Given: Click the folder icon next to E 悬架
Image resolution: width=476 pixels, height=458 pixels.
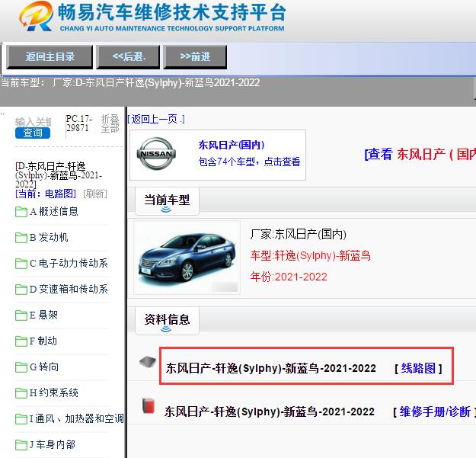Looking at the screenshot, I should click(x=21, y=315).
